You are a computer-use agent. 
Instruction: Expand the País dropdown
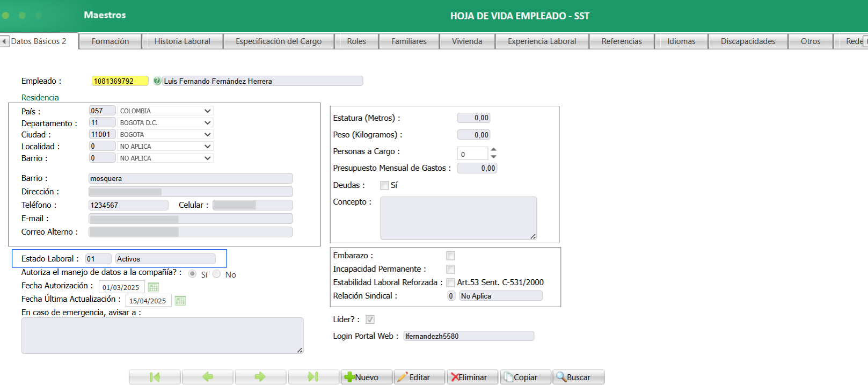[207, 111]
